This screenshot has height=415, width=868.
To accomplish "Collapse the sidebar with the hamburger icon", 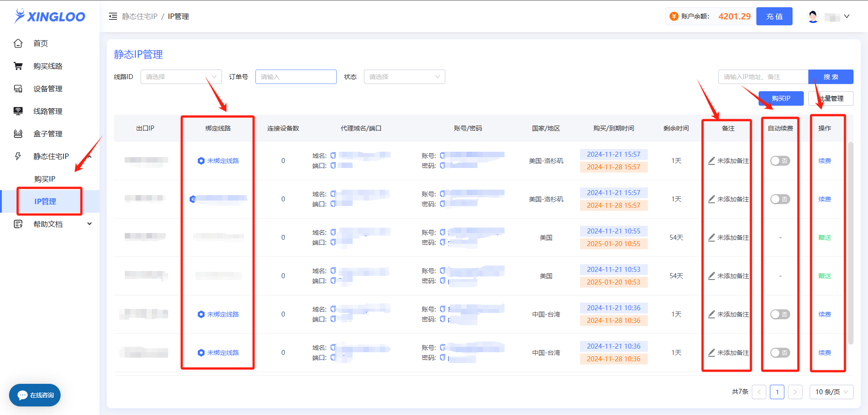I will click(x=113, y=16).
